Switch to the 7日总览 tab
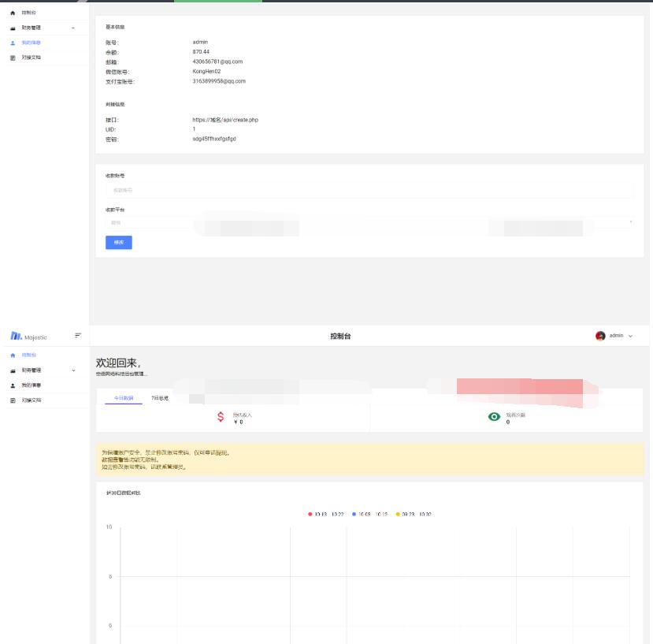This screenshot has height=644, width=653. pyautogui.click(x=159, y=398)
